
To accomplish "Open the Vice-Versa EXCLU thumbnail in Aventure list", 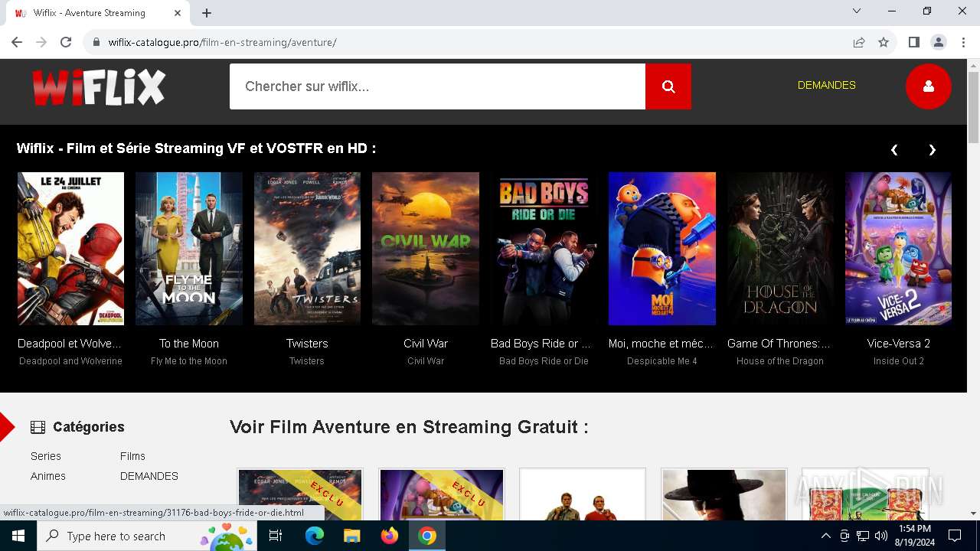I will pyautogui.click(x=442, y=495).
